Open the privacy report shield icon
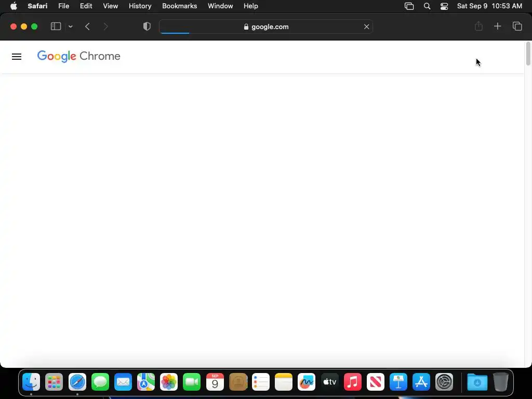The width and height of the screenshot is (532, 399). tap(147, 26)
